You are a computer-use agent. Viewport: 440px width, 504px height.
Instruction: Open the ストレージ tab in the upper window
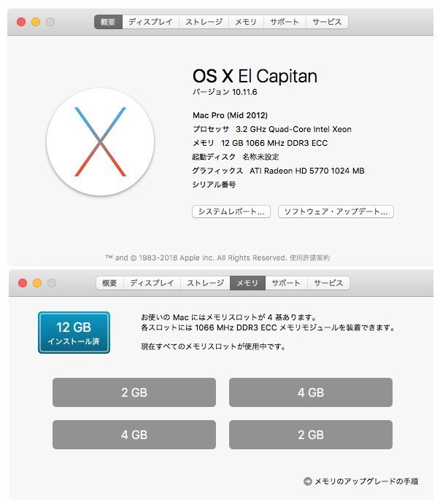(x=204, y=22)
